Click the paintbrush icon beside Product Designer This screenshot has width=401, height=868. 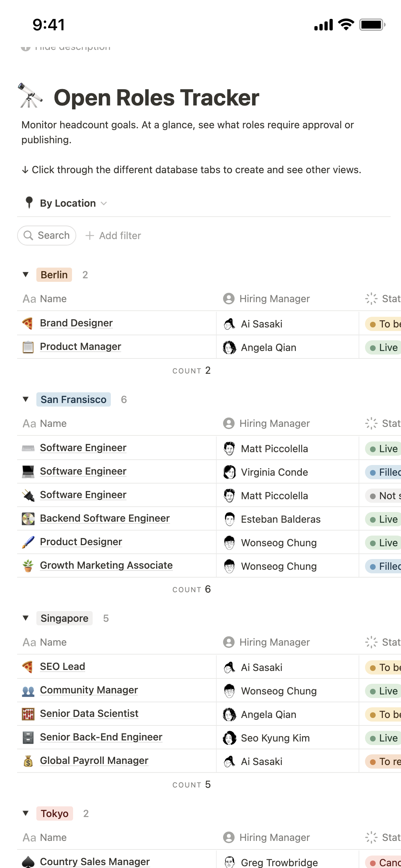[28, 542]
